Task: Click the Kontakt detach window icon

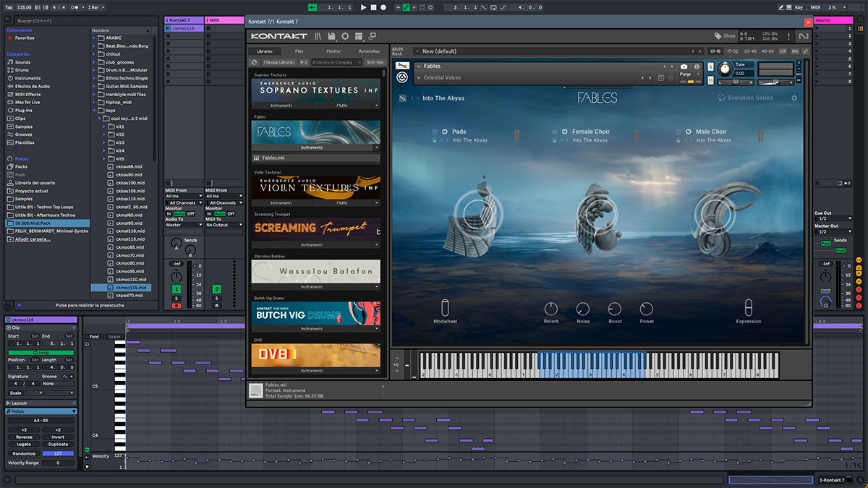Action: (372, 36)
